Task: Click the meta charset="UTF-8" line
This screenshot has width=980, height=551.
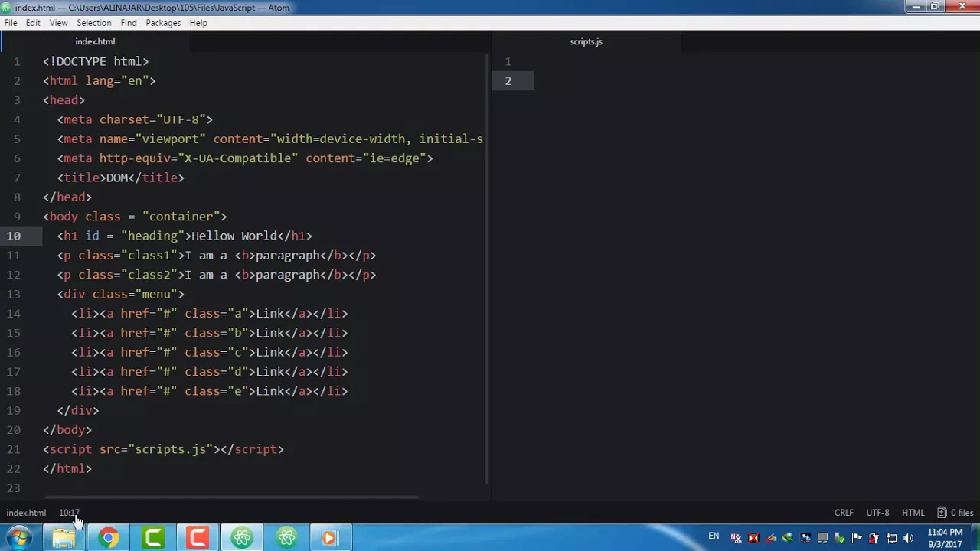Action: (135, 119)
